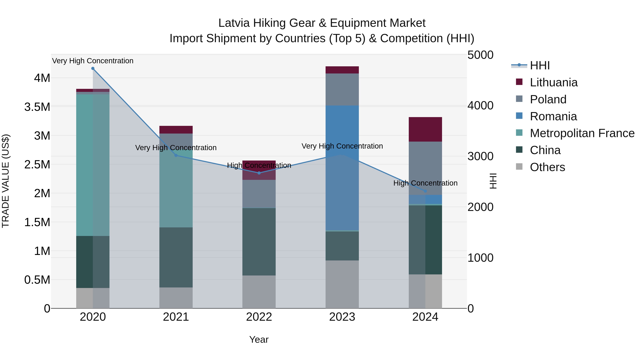Click the right-side 'HHI' axis title
644x362 pixels.
(493, 181)
